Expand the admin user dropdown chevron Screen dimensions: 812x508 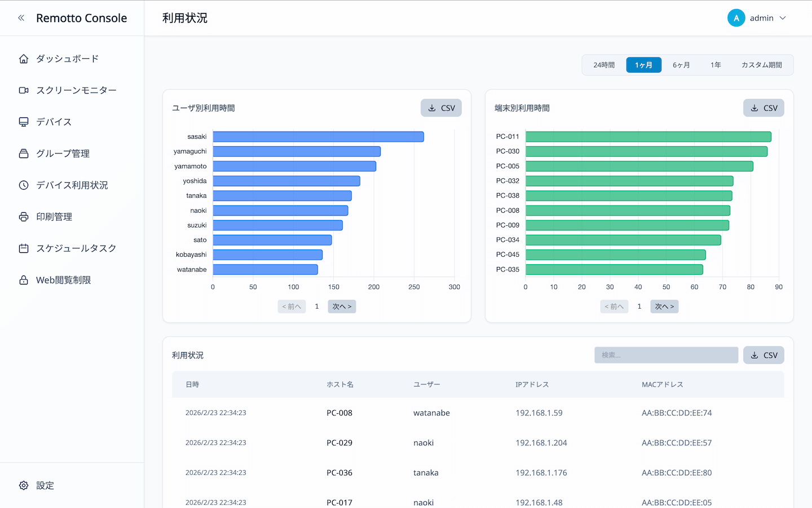point(783,18)
